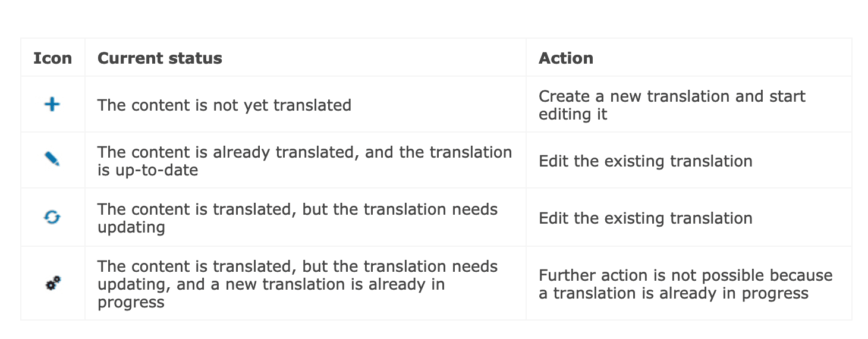
Task: Click the 'Action' column header
Action: tap(565, 58)
